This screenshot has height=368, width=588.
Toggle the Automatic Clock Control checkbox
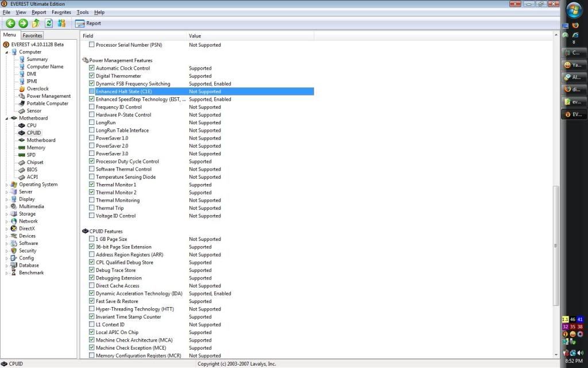click(91, 68)
